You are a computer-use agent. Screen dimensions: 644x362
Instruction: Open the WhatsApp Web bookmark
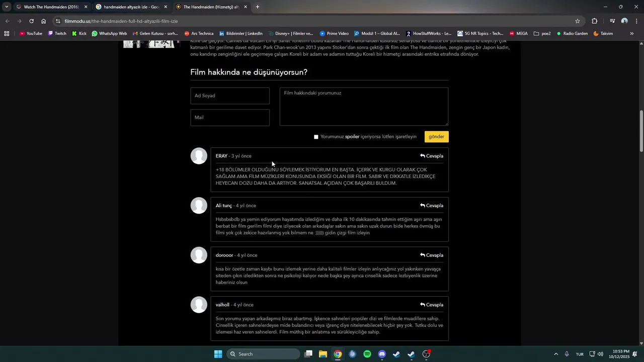click(109, 34)
